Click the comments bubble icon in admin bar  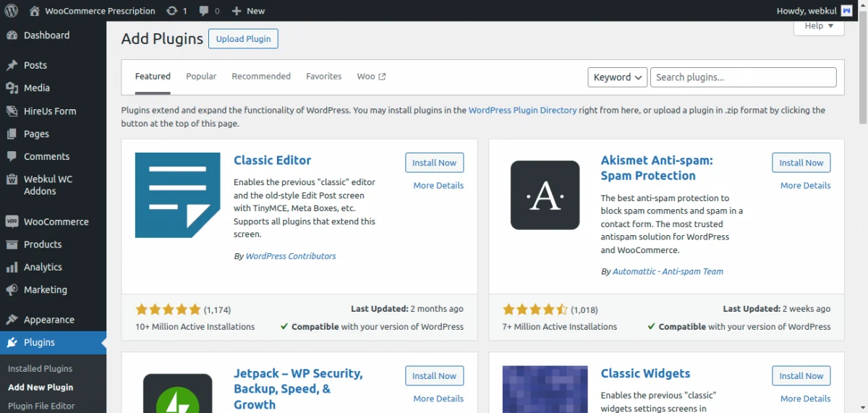(x=204, y=11)
